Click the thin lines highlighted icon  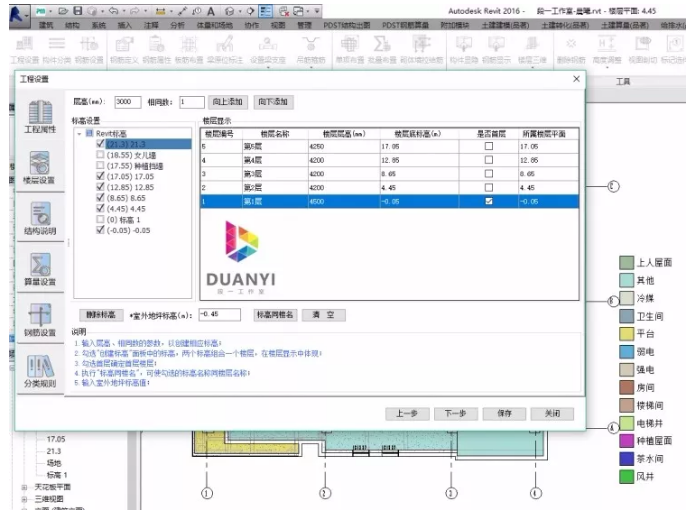click(x=265, y=11)
